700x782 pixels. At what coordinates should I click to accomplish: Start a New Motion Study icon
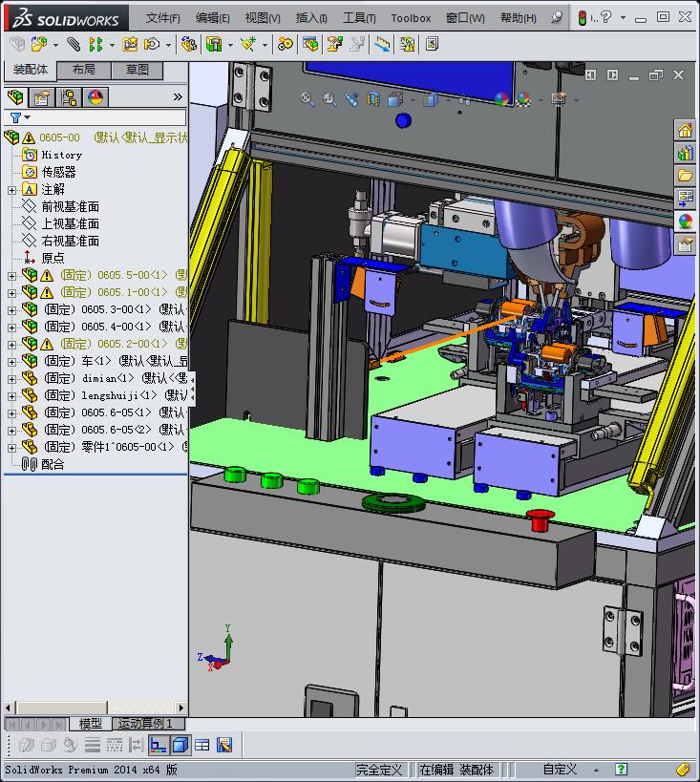(x=286, y=44)
